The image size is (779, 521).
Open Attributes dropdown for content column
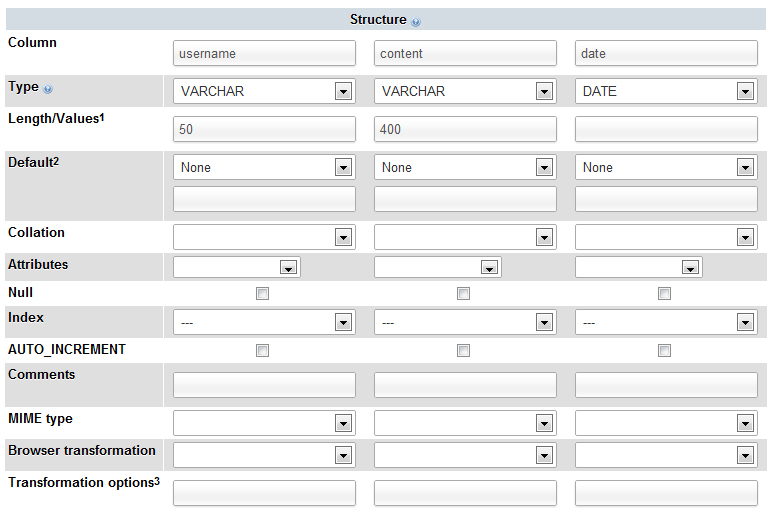click(x=437, y=267)
